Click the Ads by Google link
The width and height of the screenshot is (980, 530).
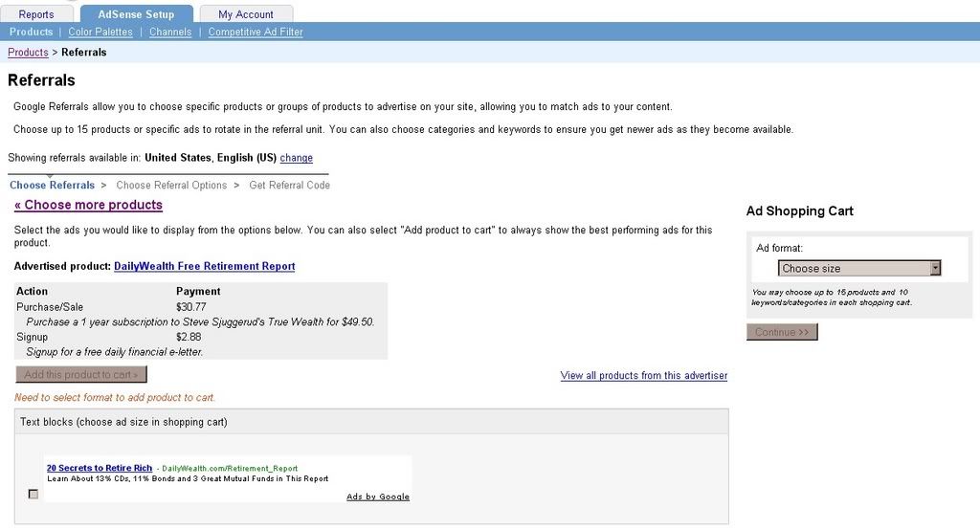click(x=378, y=497)
